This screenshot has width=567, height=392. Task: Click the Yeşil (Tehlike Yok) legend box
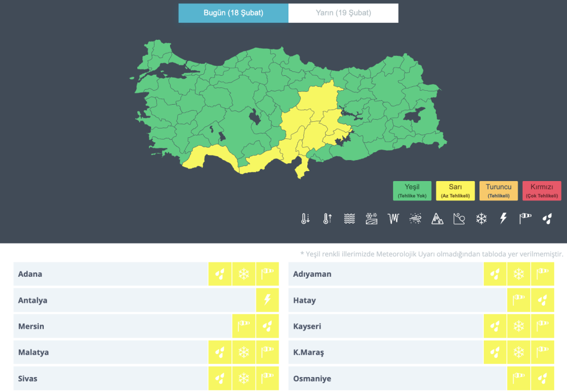(x=412, y=190)
